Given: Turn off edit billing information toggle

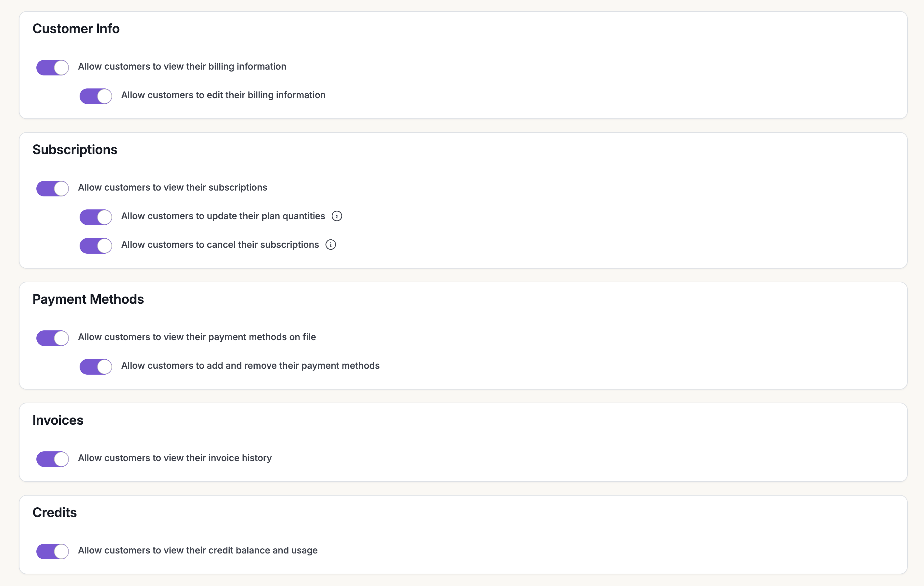Looking at the screenshot, I should (96, 96).
